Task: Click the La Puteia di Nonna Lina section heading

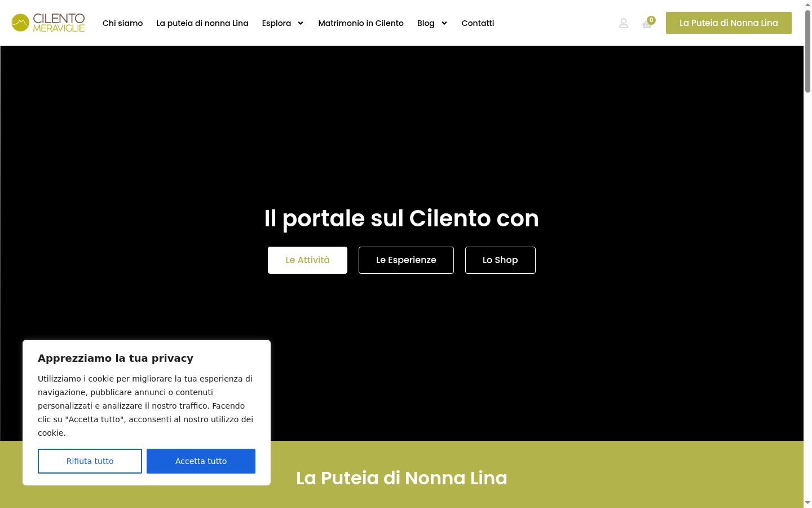Action: tap(401, 478)
